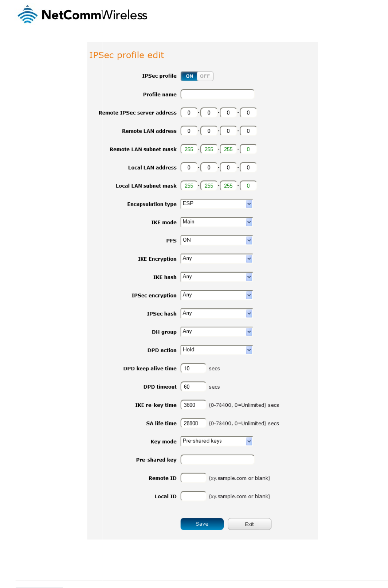Image resolution: width=388 pixels, height=588 pixels.
Task: Click the Exit button
Action: pos(249,524)
